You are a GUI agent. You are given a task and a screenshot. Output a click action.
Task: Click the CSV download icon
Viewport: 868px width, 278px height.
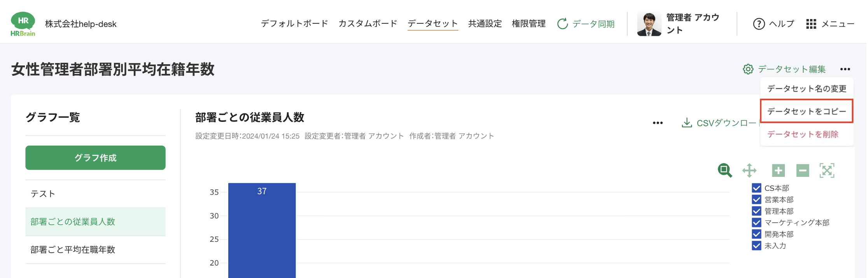[687, 123]
